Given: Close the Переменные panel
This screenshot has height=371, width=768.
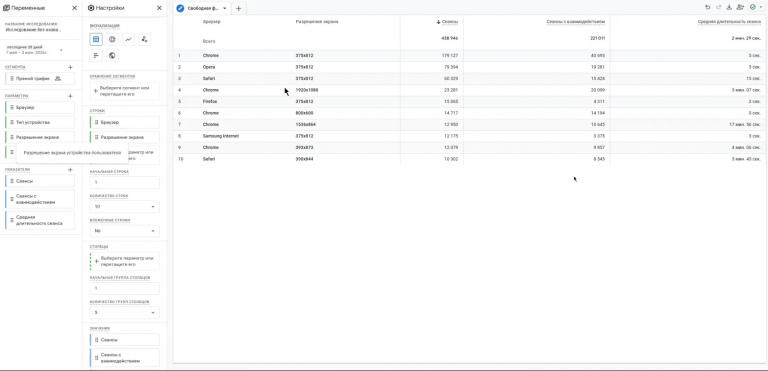Looking at the screenshot, I should 74,8.
